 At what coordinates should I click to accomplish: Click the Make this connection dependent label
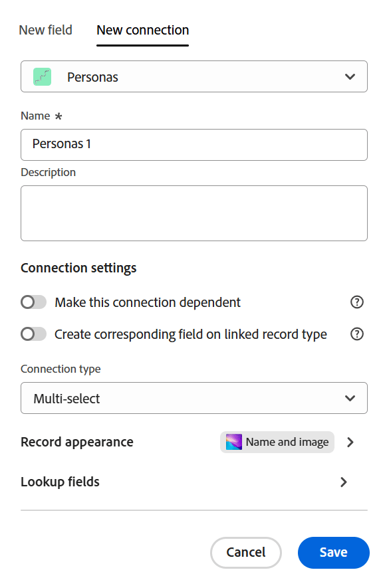pyautogui.click(x=148, y=302)
